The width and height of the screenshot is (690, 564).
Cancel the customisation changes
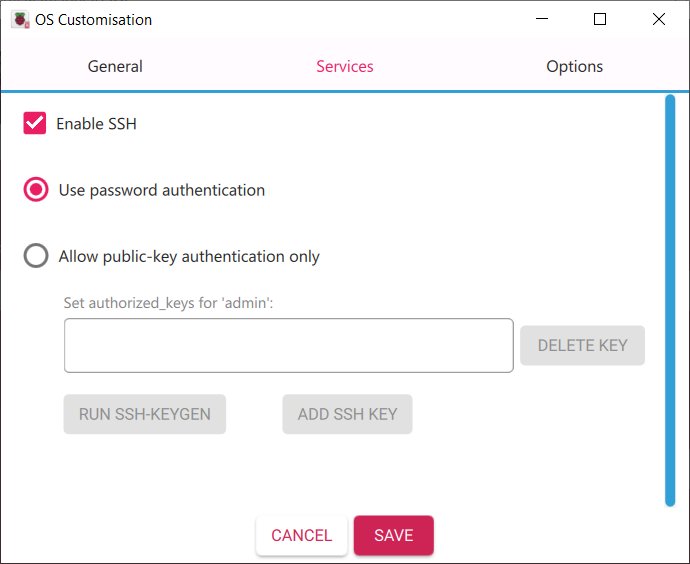[x=301, y=536]
